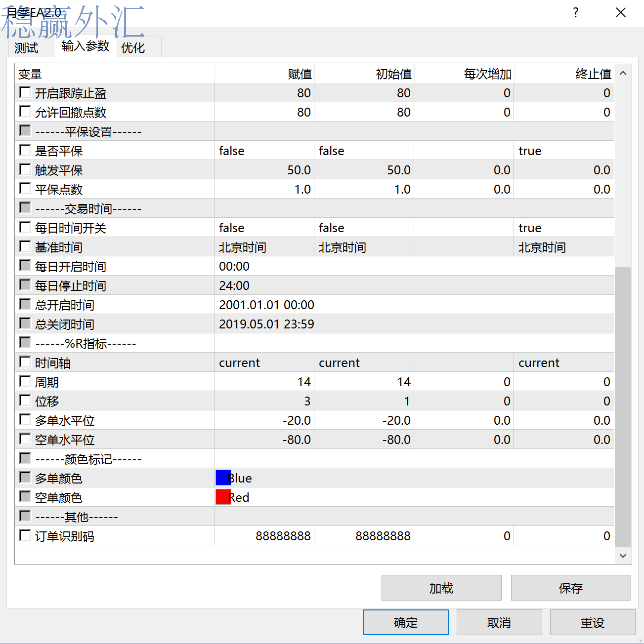The height and width of the screenshot is (644, 644).
Task: Select the 时间轴 终止值 current cell
Action: point(564,362)
